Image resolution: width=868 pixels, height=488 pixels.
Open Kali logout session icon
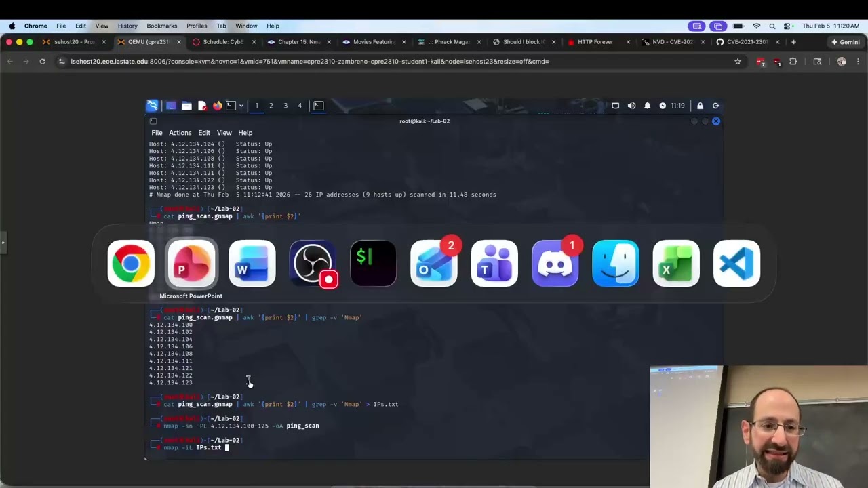pos(715,106)
